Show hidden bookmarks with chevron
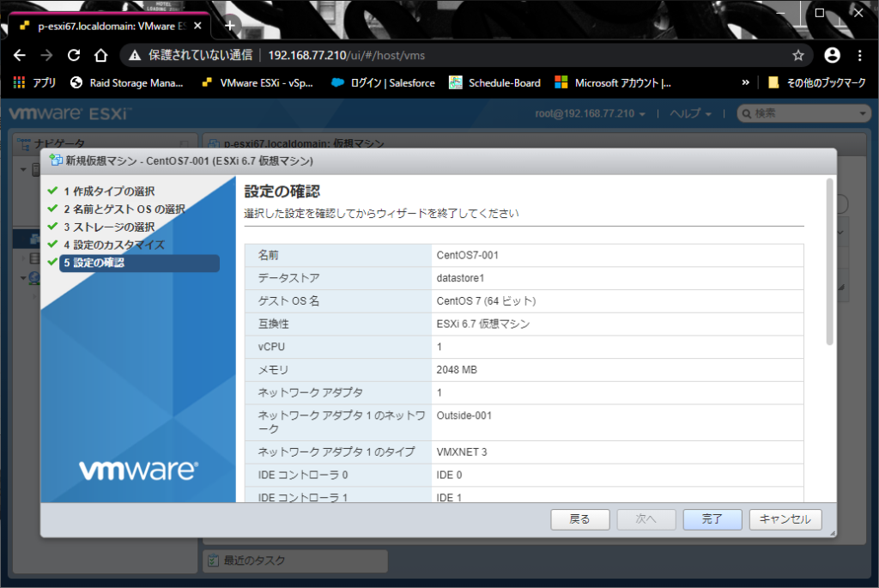The height and width of the screenshot is (588, 879). tap(745, 83)
